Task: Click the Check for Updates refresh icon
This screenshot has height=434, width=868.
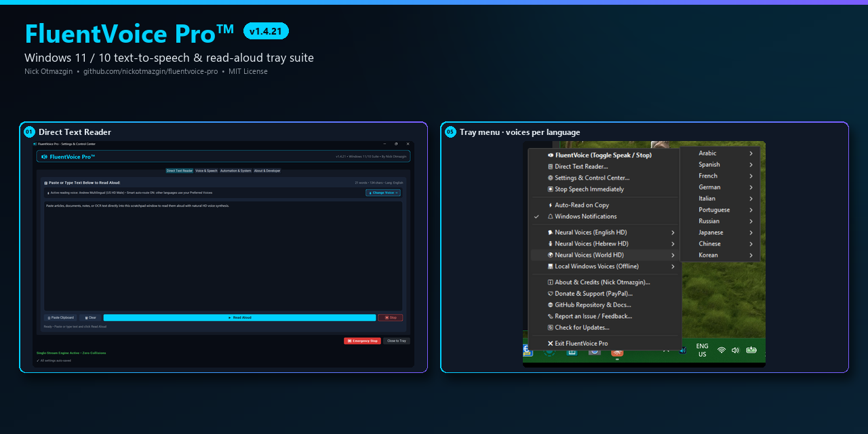Action: click(551, 328)
